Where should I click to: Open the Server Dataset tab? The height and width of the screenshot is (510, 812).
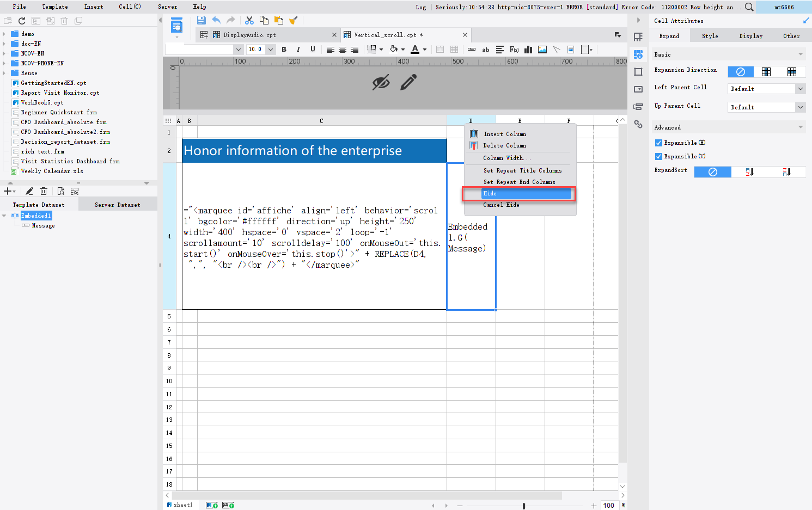point(118,205)
